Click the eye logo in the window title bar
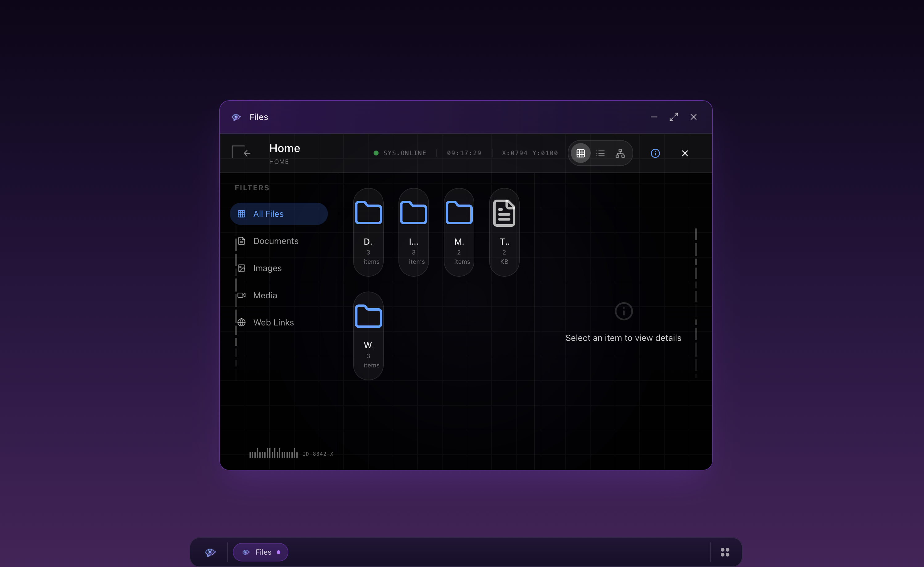 click(x=236, y=117)
